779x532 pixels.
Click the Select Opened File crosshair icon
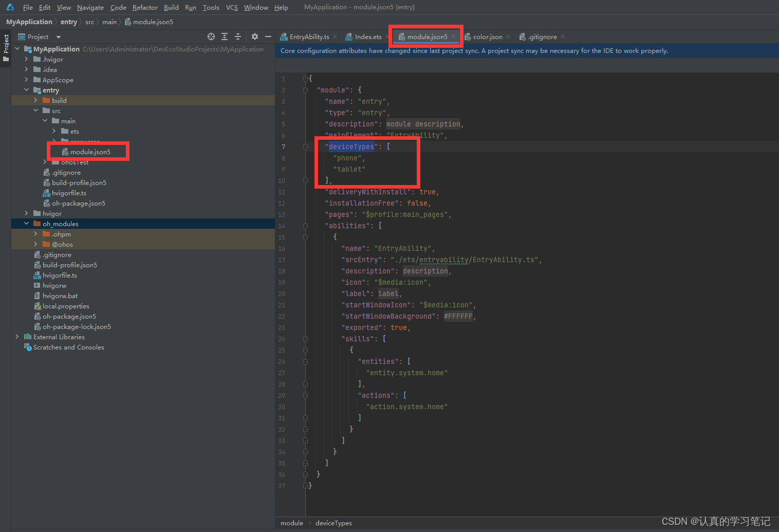click(x=211, y=36)
